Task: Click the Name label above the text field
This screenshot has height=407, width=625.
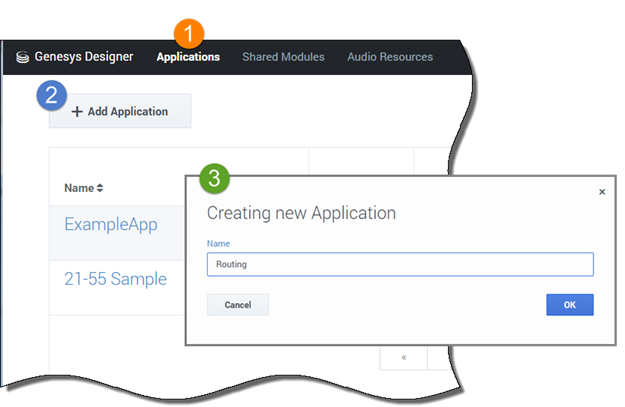Action: coord(217,243)
